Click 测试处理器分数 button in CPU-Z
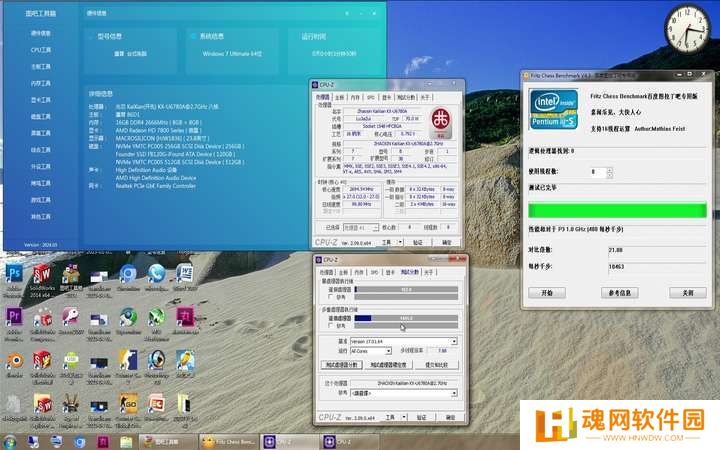720x450 pixels. 342,365
